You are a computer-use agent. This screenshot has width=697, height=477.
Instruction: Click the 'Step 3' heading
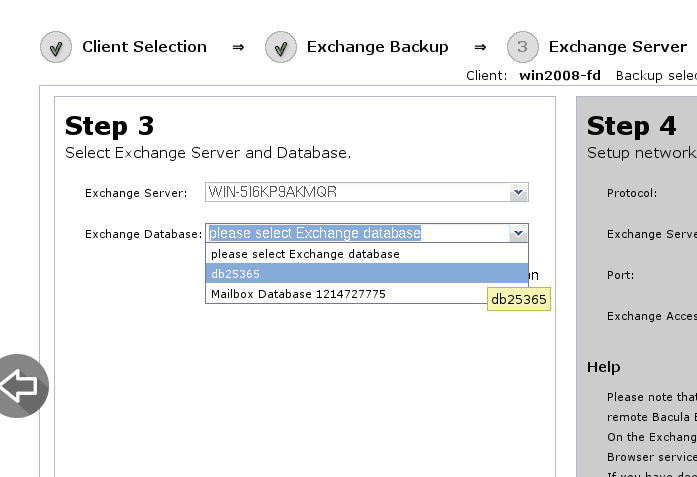click(x=109, y=126)
